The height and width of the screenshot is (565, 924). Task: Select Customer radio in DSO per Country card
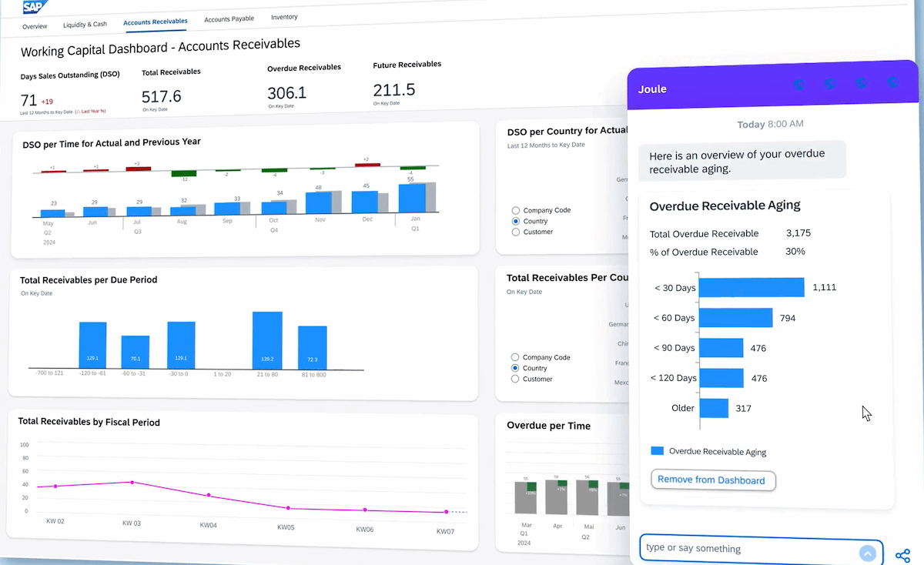(x=516, y=232)
